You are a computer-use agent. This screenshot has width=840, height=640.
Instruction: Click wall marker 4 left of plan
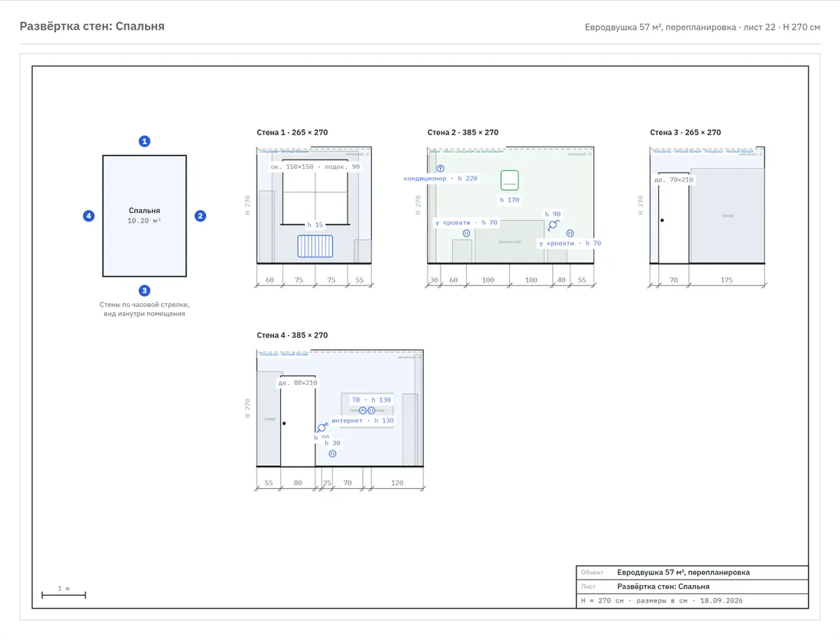89,216
